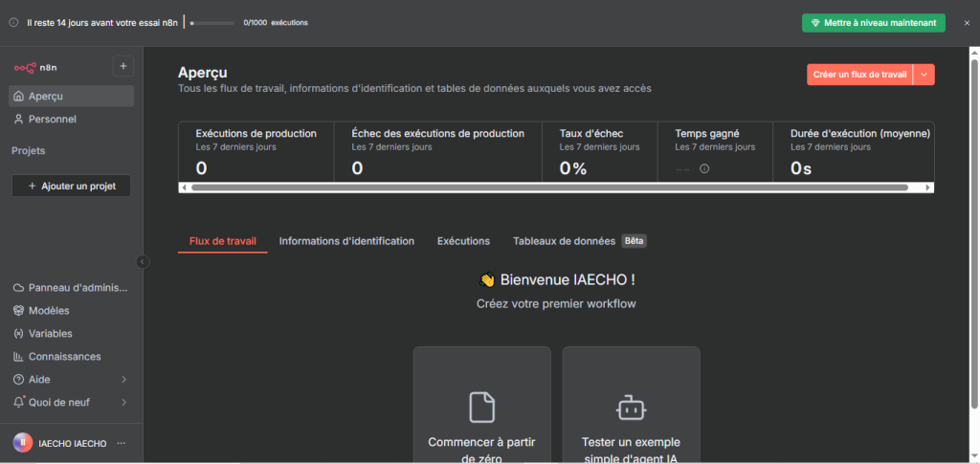The image size is (980, 464).
Task: Switch to the Tableaux de données tab
Action: tap(564, 241)
